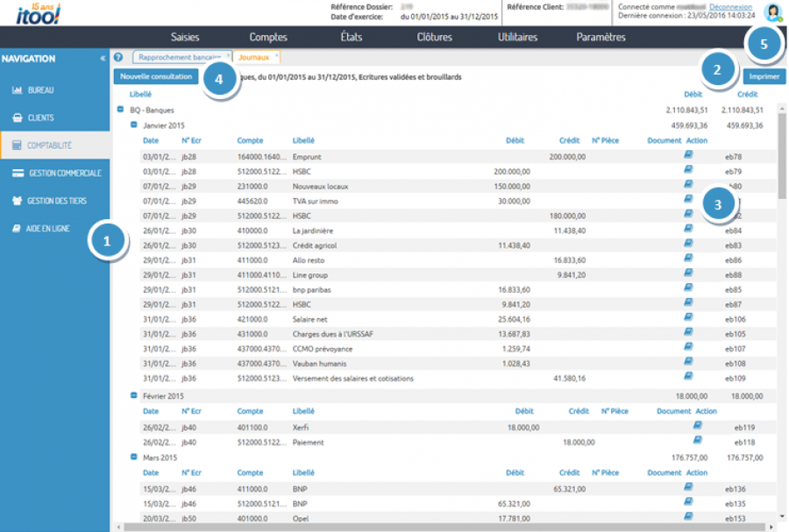789x532 pixels.
Task: Click the blue help question mark icon
Action: coord(118,56)
